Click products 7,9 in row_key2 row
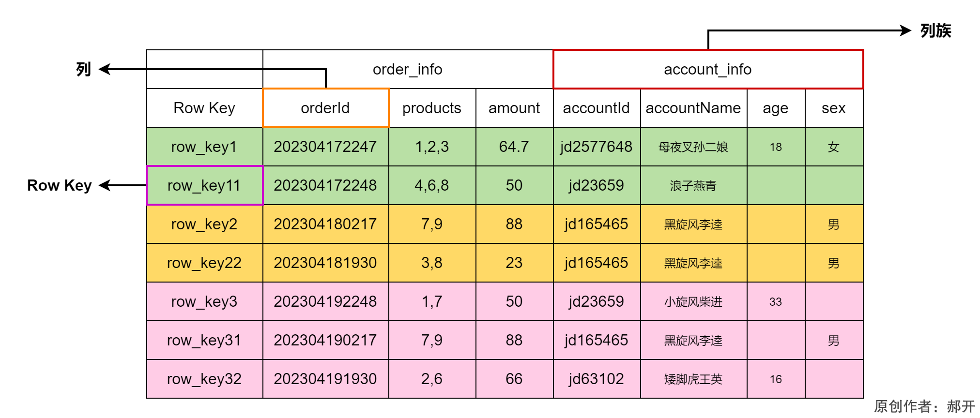The height and width of the screenshot is (418, 980). coord(432,224)
